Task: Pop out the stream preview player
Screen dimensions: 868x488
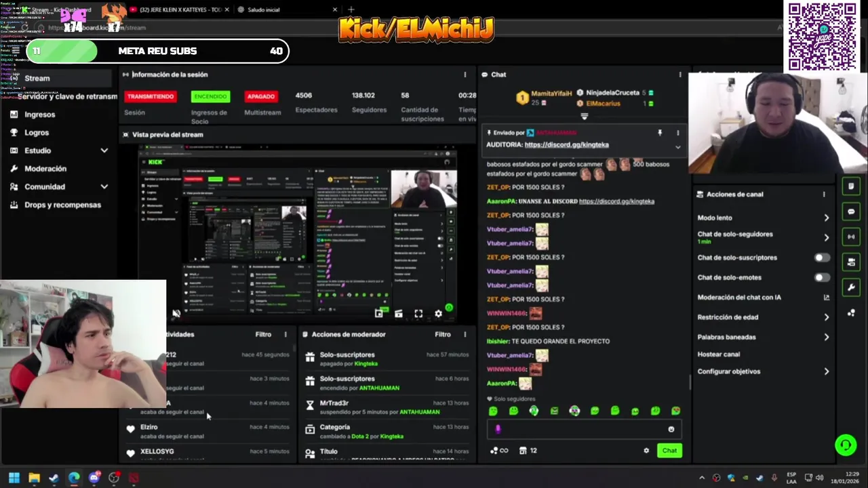Action: click(x=379, y=313)
